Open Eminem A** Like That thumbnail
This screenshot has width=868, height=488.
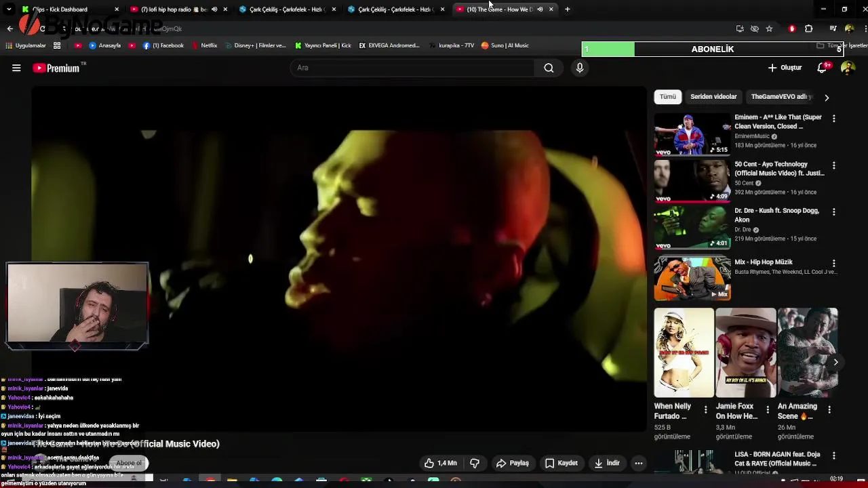692,134
